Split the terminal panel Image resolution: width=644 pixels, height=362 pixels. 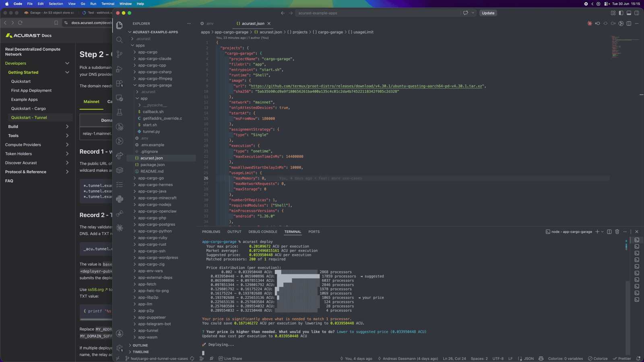(609, 232)
